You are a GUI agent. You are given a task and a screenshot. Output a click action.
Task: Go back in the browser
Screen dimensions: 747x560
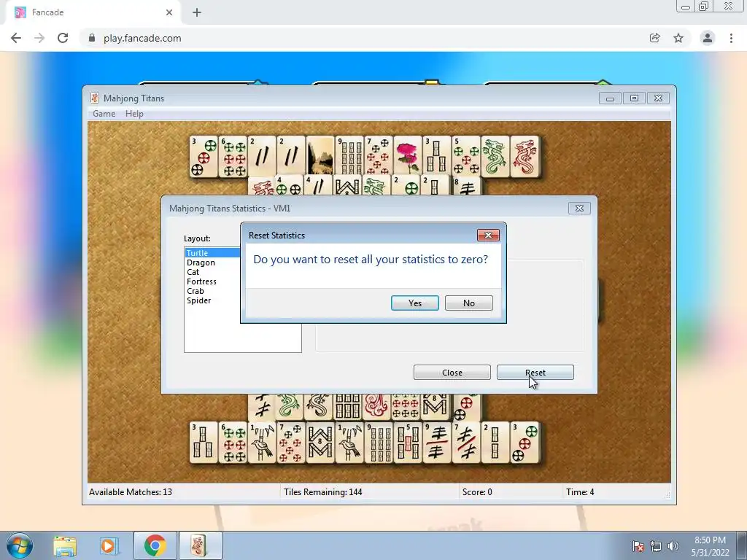point(16,38)
